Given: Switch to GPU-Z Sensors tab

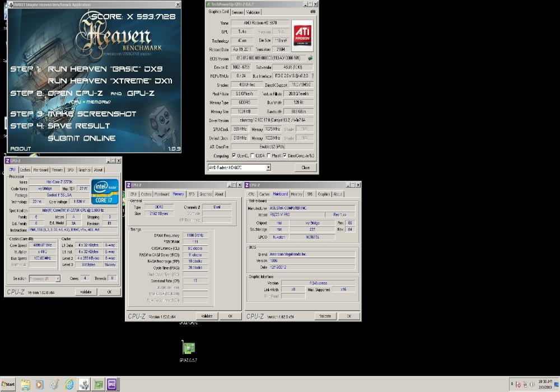Looking at the screenshot, I should [237, 12].
